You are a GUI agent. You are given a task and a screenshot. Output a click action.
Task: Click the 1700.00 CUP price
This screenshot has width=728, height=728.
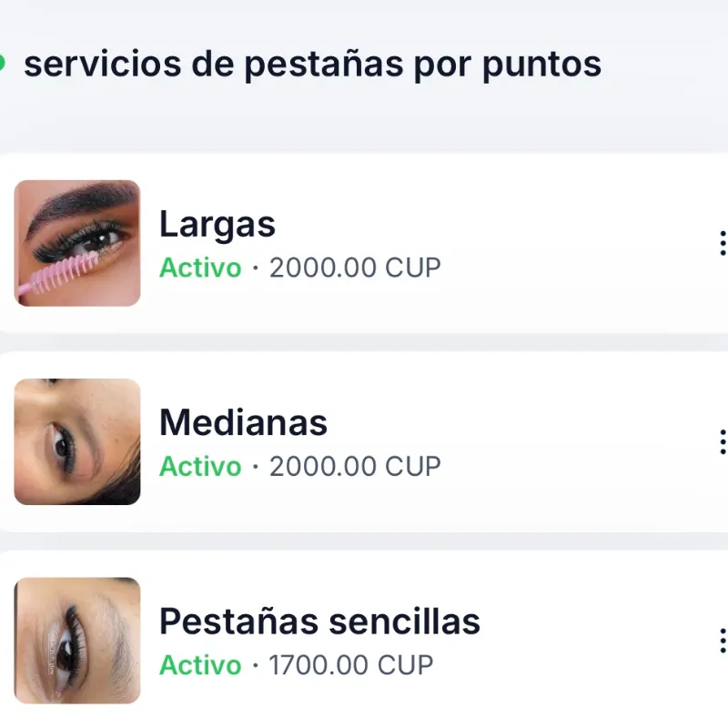tap(351, 665)
